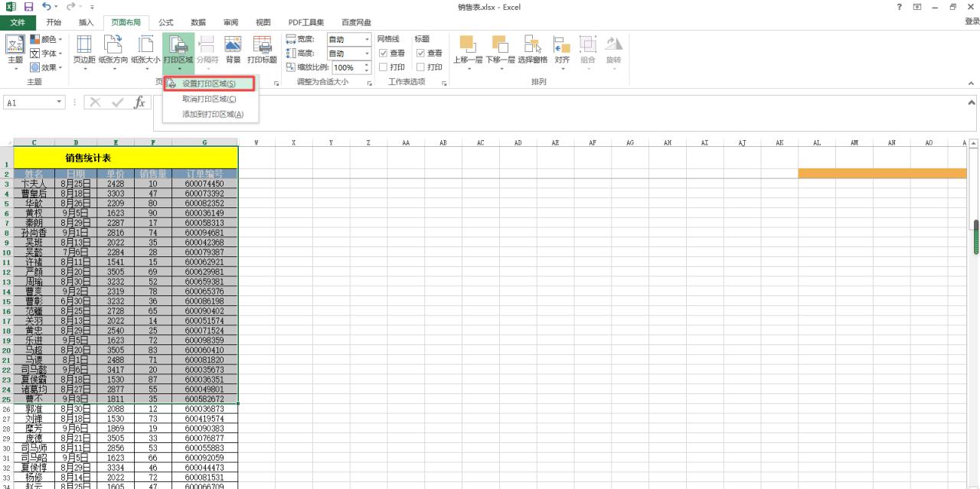Click the Undo arrow icon

point(47,7)
